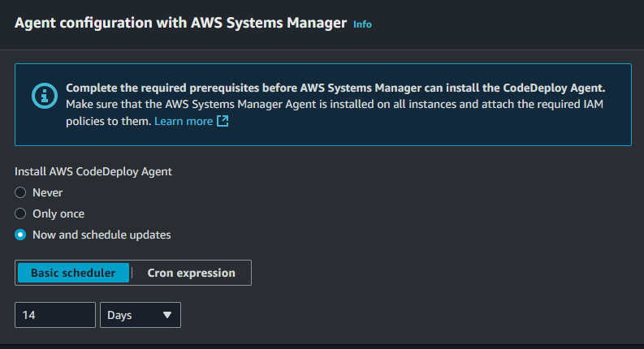Click the Install AWS CodeDeploy Agent field label
Screen dimensions: 644x349
93,171
